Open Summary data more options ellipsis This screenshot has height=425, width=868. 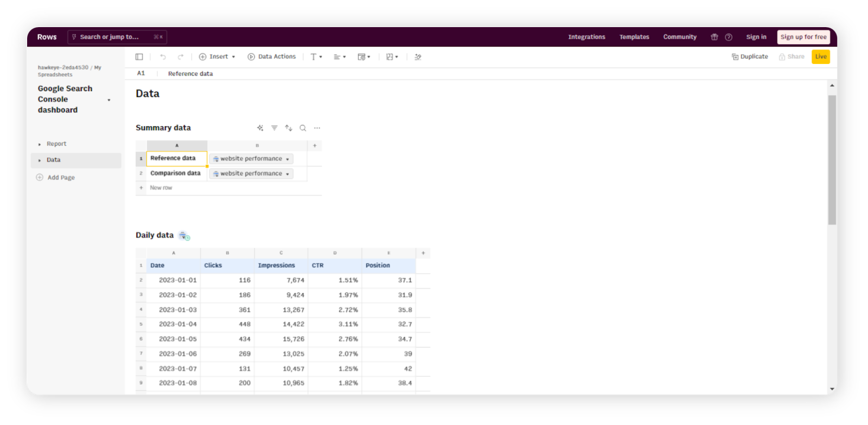[x=317, y=128]
